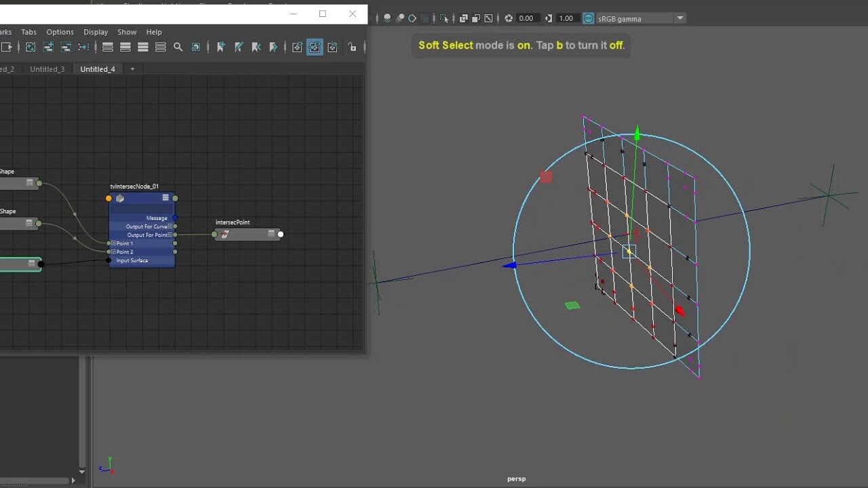Open the Display menu
This screenshot has width=868, height=488.
(96, 32)
